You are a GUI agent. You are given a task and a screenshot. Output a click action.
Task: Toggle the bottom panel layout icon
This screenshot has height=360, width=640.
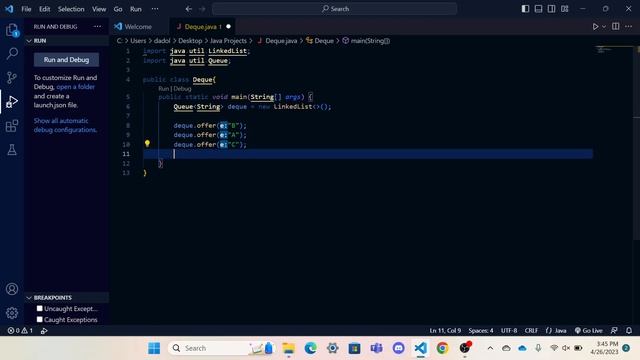(538, 9)
